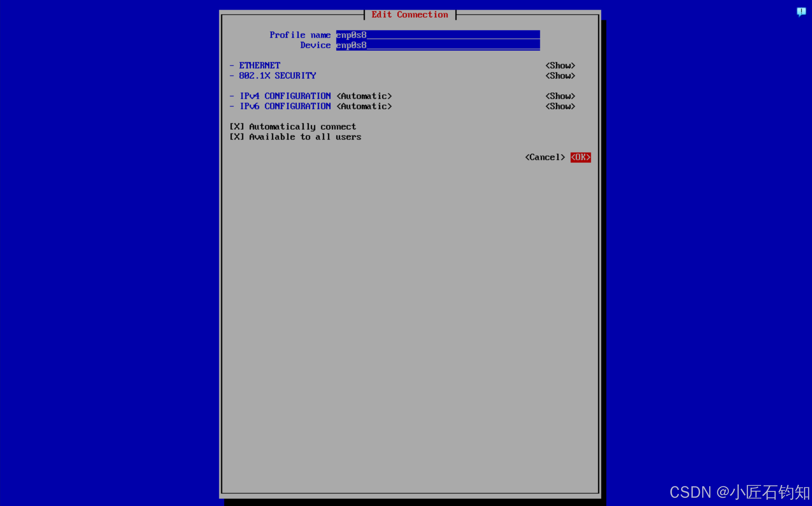Image resolution: width=812 pixels, height=506 pixels.
Task: Show the 802.1X SECURITY section
Action: point(560,76)
